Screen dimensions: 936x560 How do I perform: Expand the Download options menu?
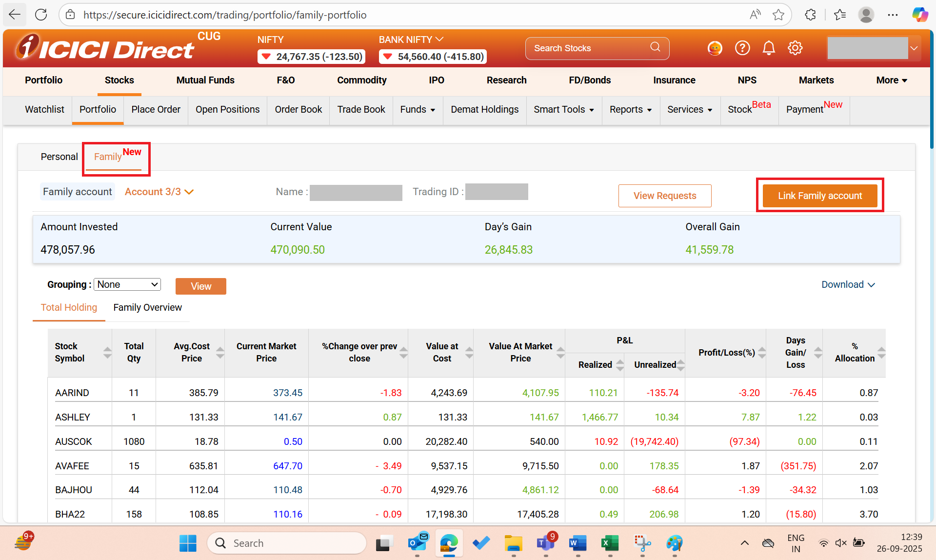point(848,284)
